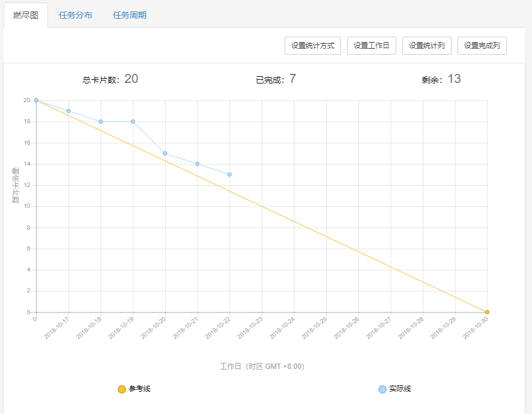Click the x-axis label 2018-10-23
Viewport: 532px width, 414px height.
point(250,328)
